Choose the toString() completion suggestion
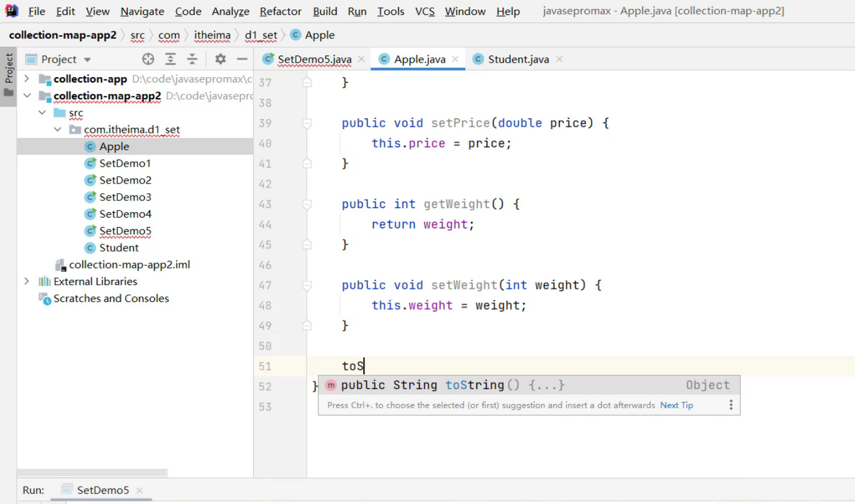The width and height of the screenshot is (855, 504). pyautogui.click(x=529, y=385)
